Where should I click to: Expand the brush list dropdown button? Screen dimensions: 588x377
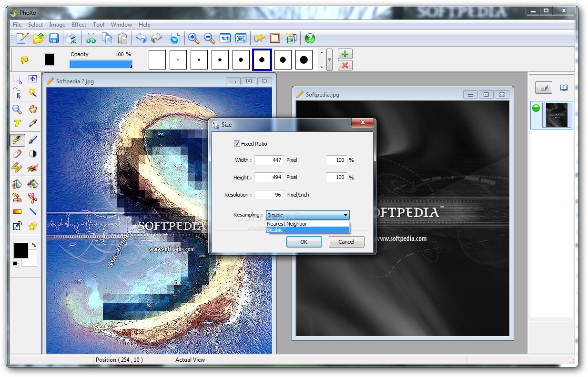coord(329,60)
